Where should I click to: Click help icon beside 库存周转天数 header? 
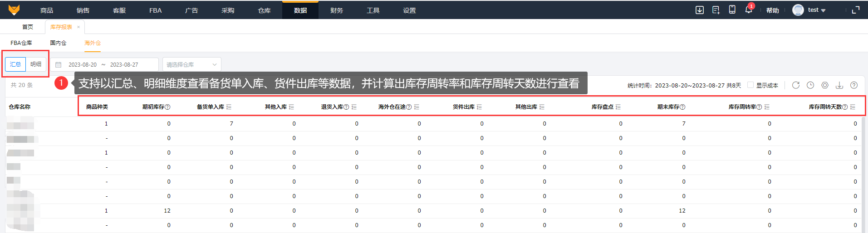pos(845,107)
